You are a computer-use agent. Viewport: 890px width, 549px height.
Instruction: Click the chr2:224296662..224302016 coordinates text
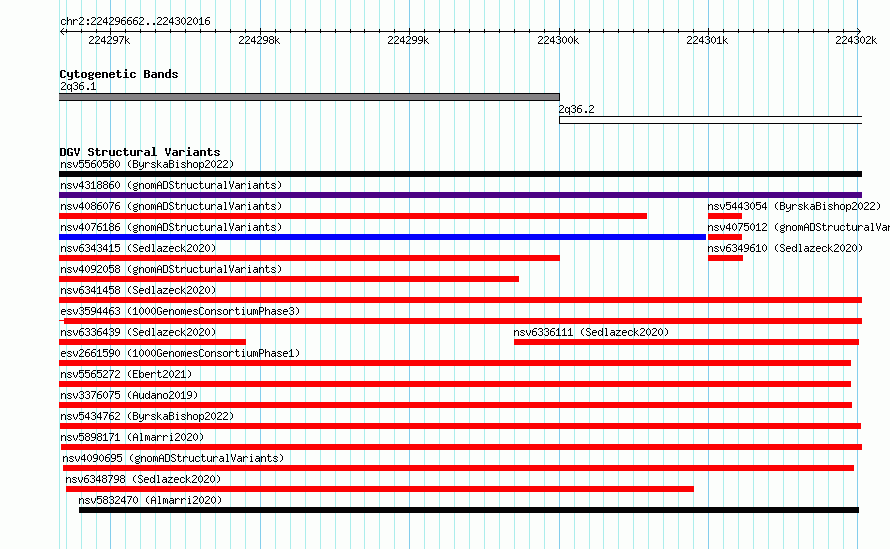pos(135,22)
